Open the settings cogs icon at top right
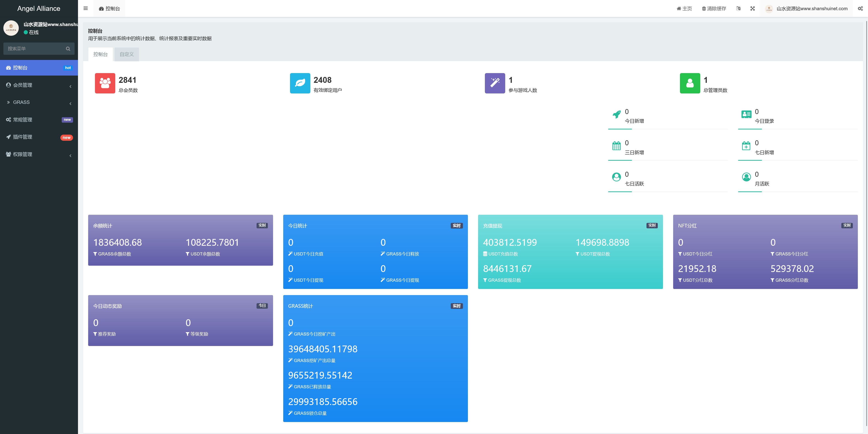Image resolution: width=868 pixels, height=434 pixels. click(x=860, y=8)
